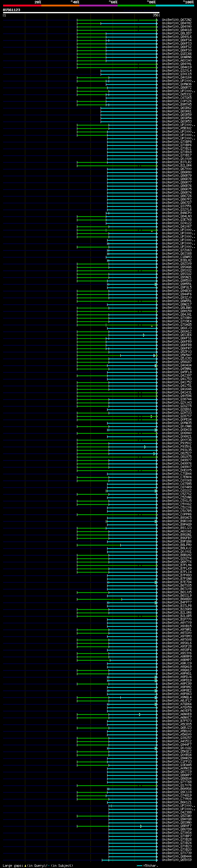
Task: Pick the UniRef100_P93502 row label
Action: [177, 443]
